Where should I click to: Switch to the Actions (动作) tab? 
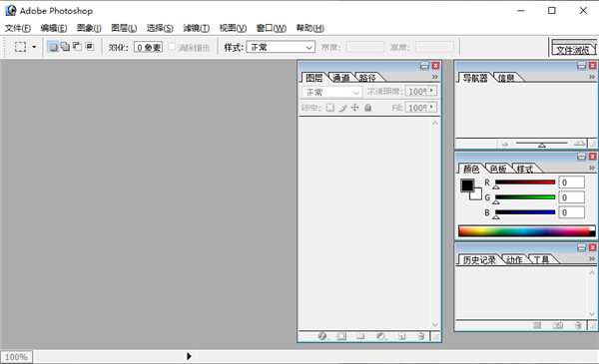coord(514,260)
